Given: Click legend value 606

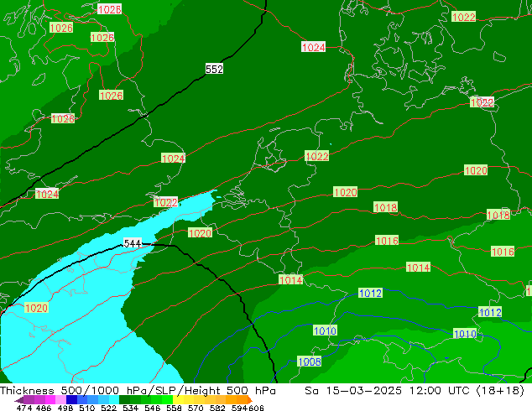Looking at the screenshot, I should 256,408.
